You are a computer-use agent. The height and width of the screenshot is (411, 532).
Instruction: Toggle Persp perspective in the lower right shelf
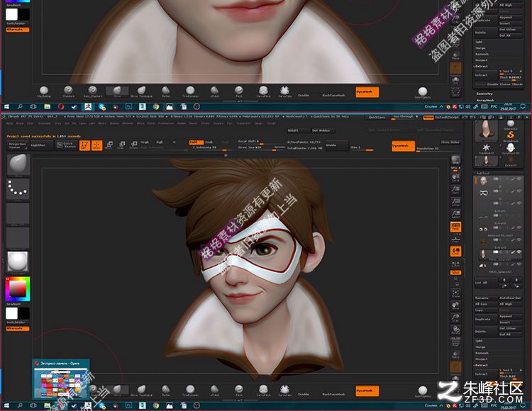point(455,227)
